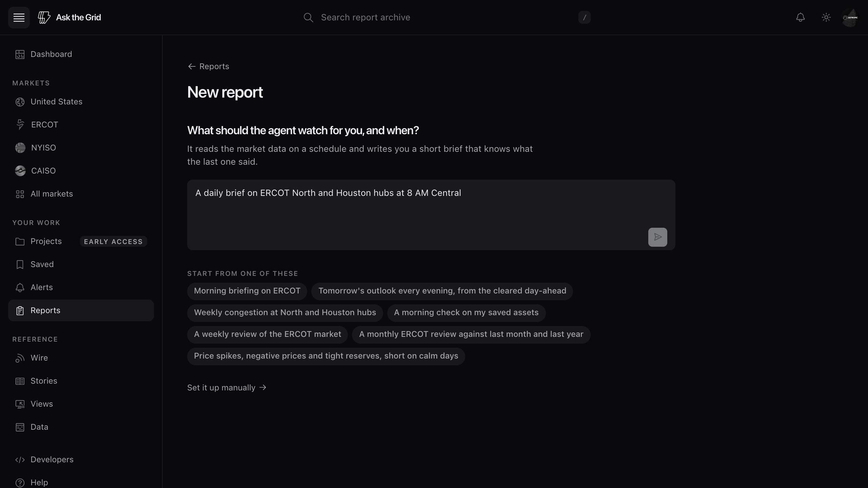This screenshot has height=488, width=868.
Task: Click the NYISO market icon
Action: (x=20, y=148)
